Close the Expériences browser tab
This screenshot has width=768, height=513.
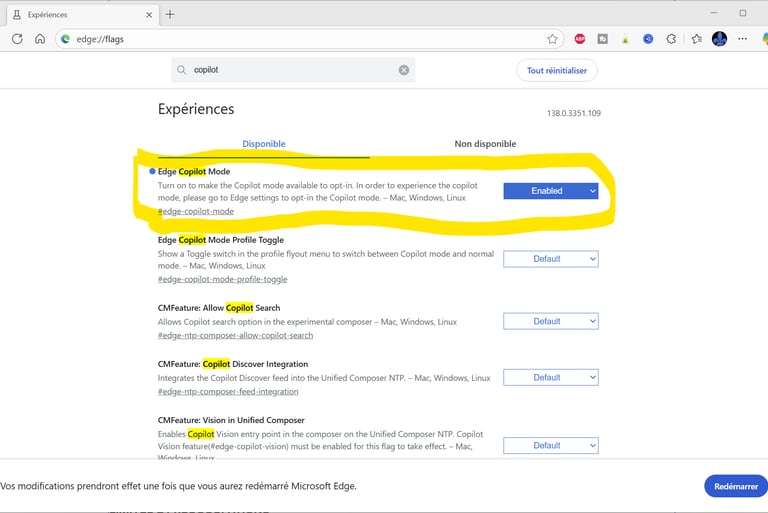click(x=149, y=15)
